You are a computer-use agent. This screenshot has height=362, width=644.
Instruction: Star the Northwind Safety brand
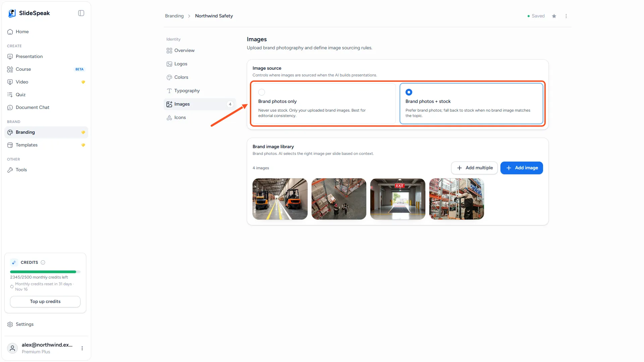(x=554, y=16)
